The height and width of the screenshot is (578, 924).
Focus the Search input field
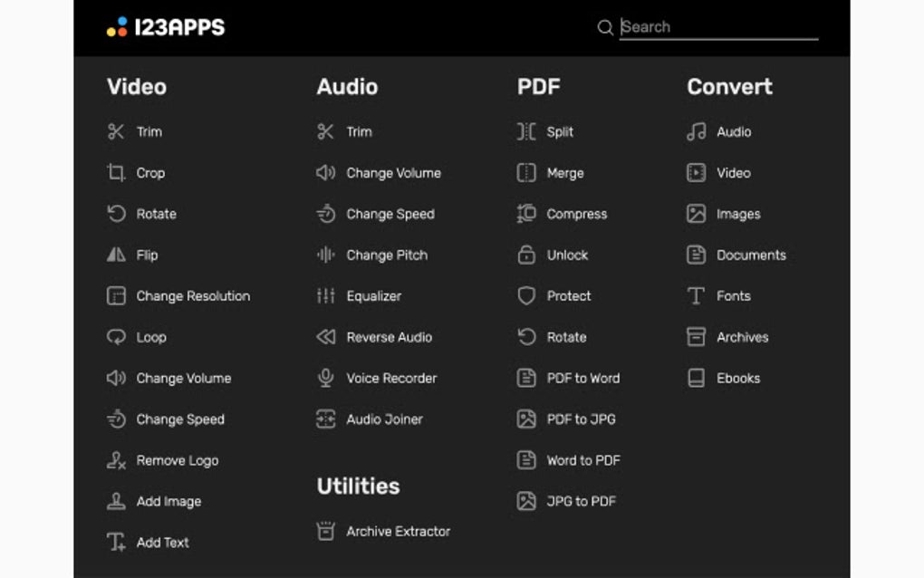tap(720, 27)
